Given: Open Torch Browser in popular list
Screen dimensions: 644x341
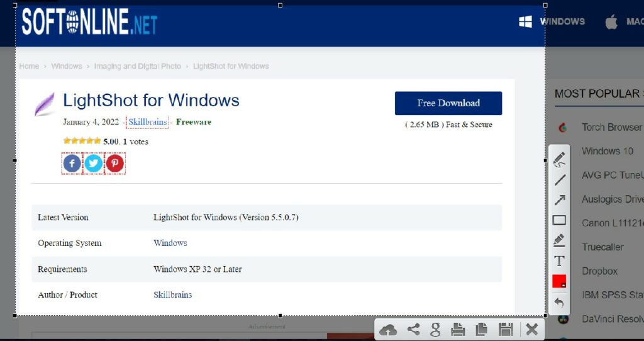Looking at the screenshot, I should click(612, 127).
